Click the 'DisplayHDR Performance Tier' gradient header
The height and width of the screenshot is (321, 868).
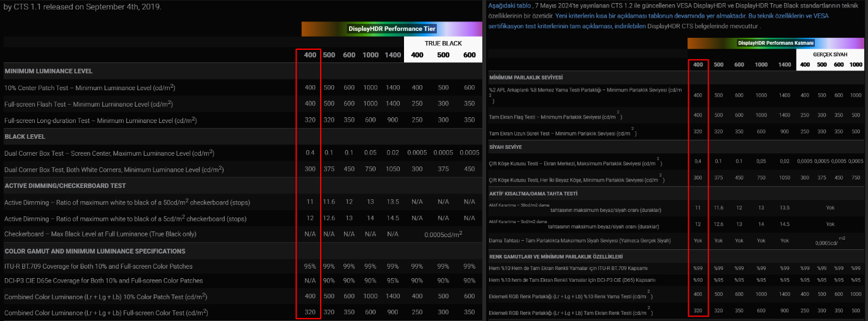(391, 28)
